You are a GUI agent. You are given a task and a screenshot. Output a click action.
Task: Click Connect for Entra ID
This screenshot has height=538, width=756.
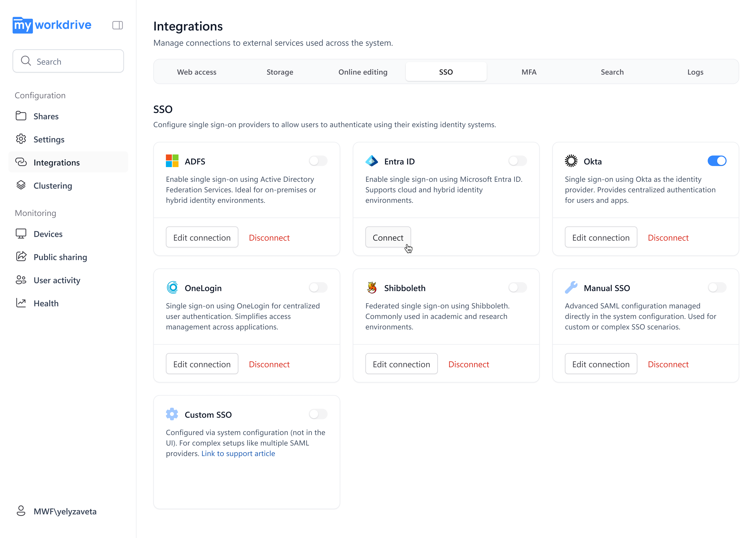click(x=388, y=237)
